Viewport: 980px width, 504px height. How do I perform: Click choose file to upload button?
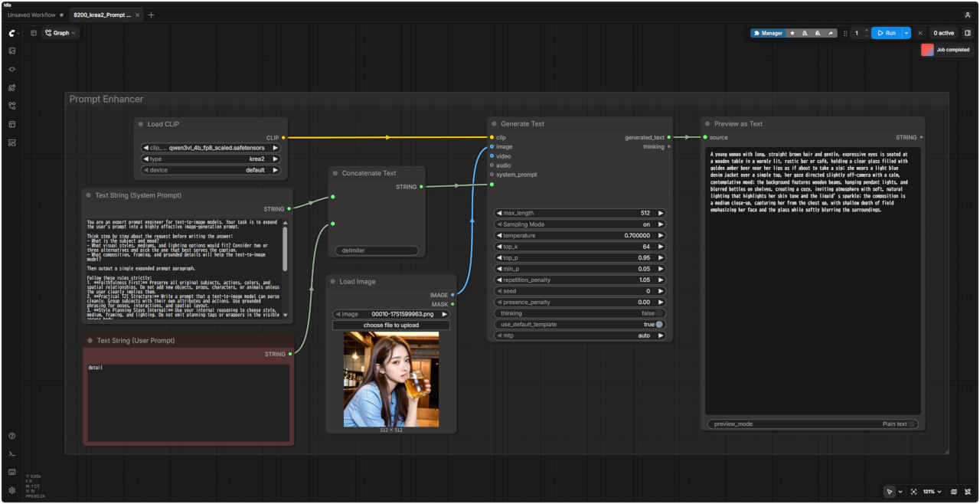click(391, 326)
